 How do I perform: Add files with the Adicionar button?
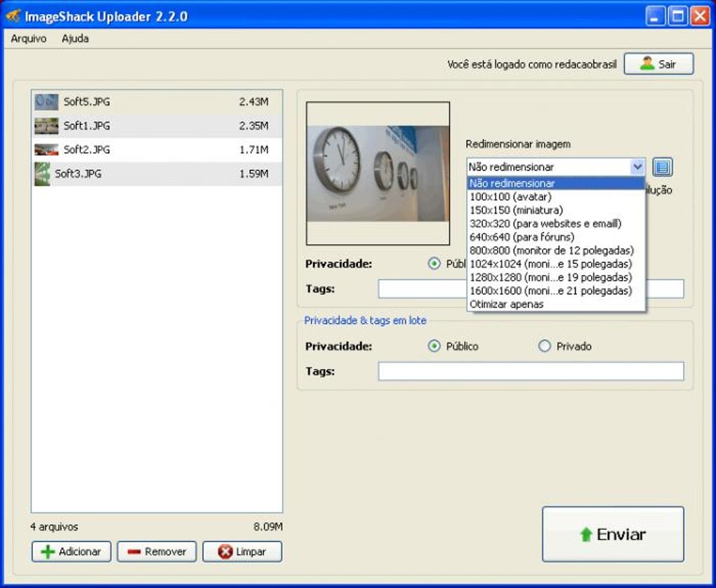click(x=71, y=552)
